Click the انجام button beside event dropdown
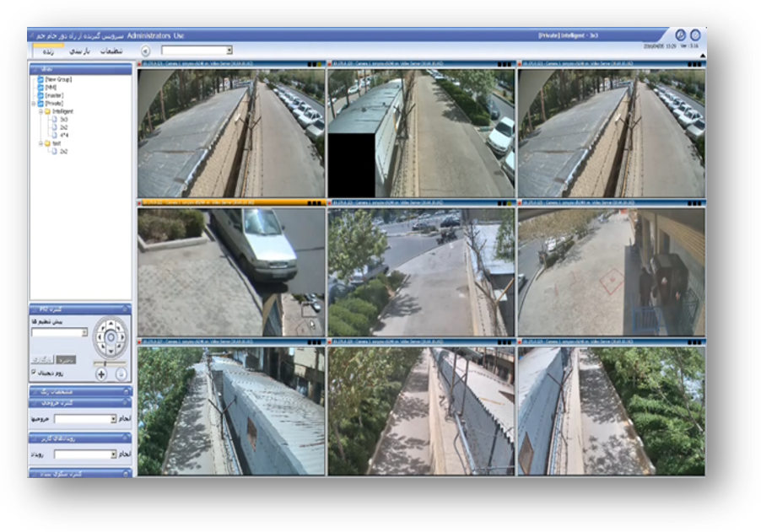Screen dimensions: 761x532 click(x=125, y=454)
